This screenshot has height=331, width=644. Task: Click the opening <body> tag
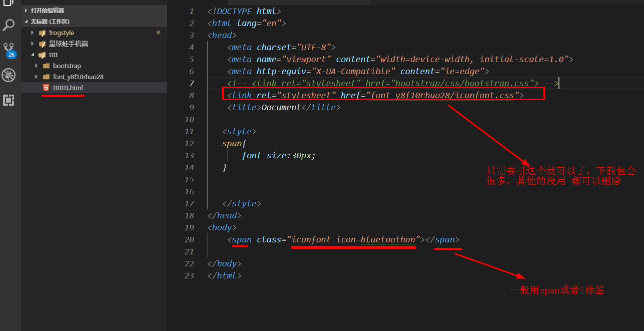(222, 227)
